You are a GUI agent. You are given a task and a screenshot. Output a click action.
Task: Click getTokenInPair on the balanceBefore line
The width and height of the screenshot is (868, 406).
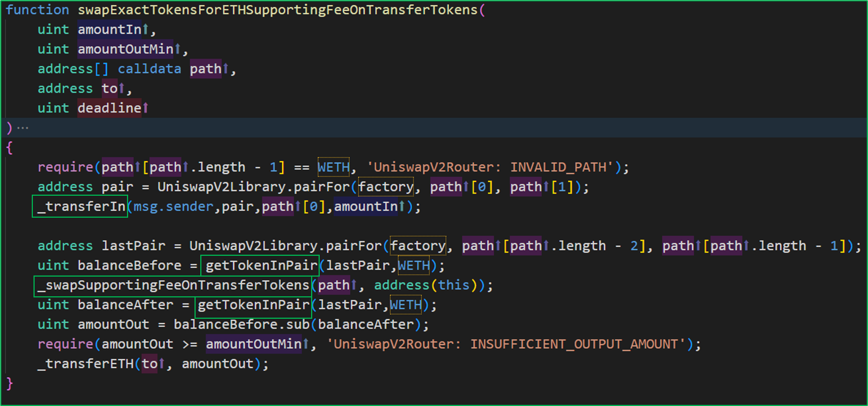pos(261,266)
